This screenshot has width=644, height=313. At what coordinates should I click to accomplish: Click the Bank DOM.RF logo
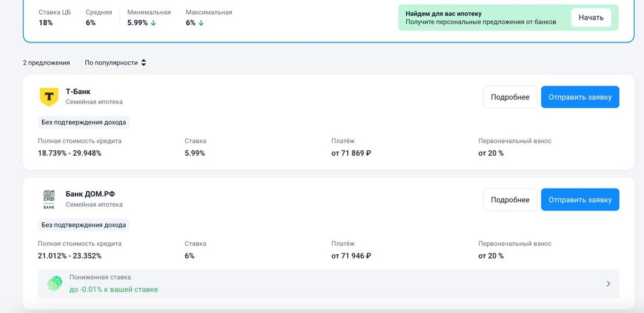pos(49,199)
